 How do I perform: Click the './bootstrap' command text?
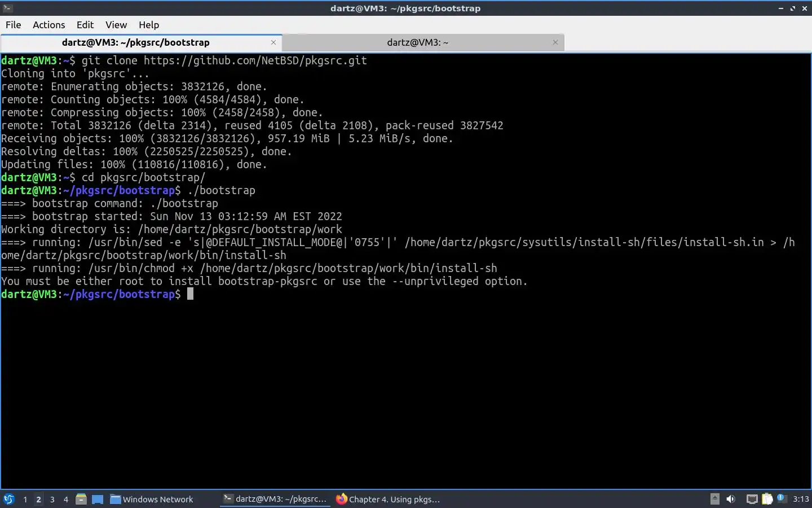[221, 190]
